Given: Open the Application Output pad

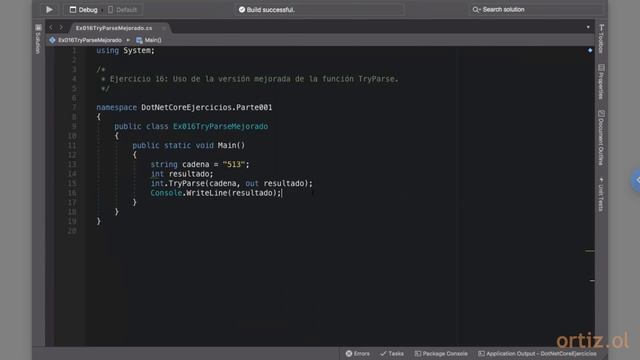Looking at the screenshot, I should coord(537,353).
